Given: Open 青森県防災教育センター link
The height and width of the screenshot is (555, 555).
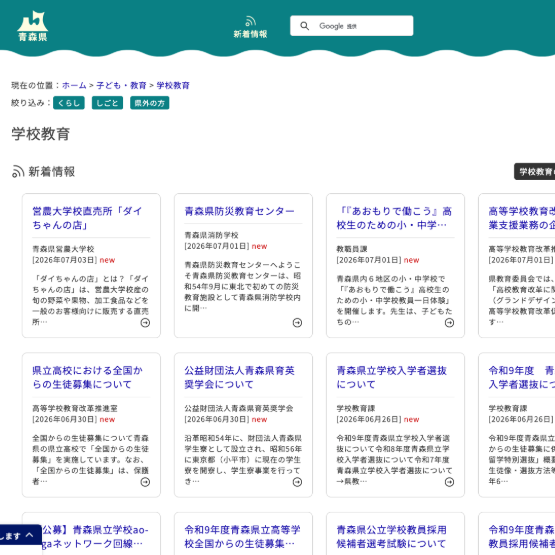Looking at the screenshot, I should [x=239, y=211].
